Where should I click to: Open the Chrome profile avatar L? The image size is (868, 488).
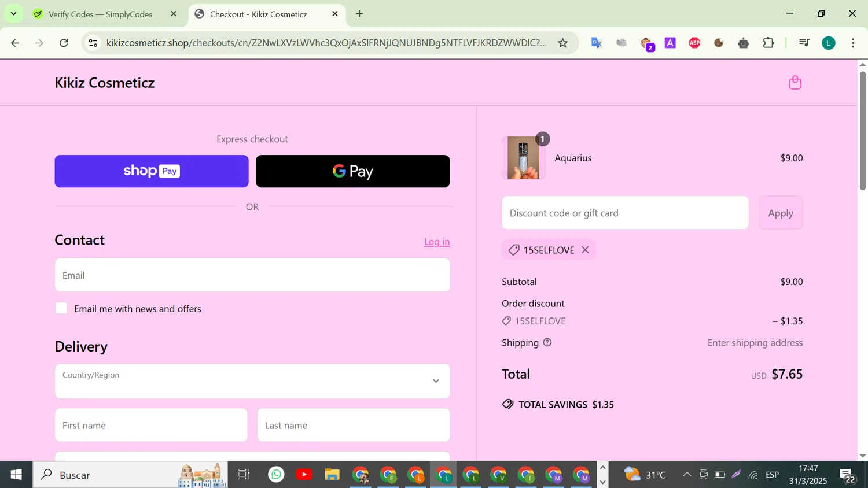[829, 43]
